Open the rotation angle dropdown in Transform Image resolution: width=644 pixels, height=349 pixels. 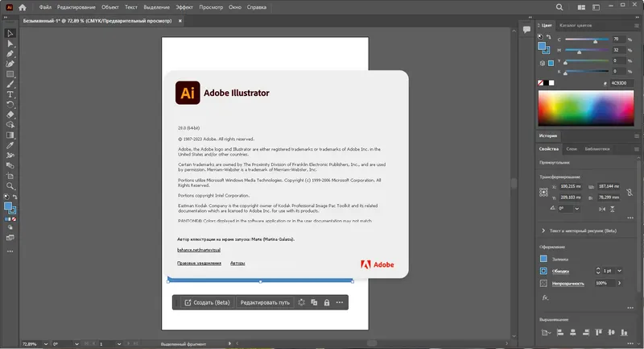[576, 209]
